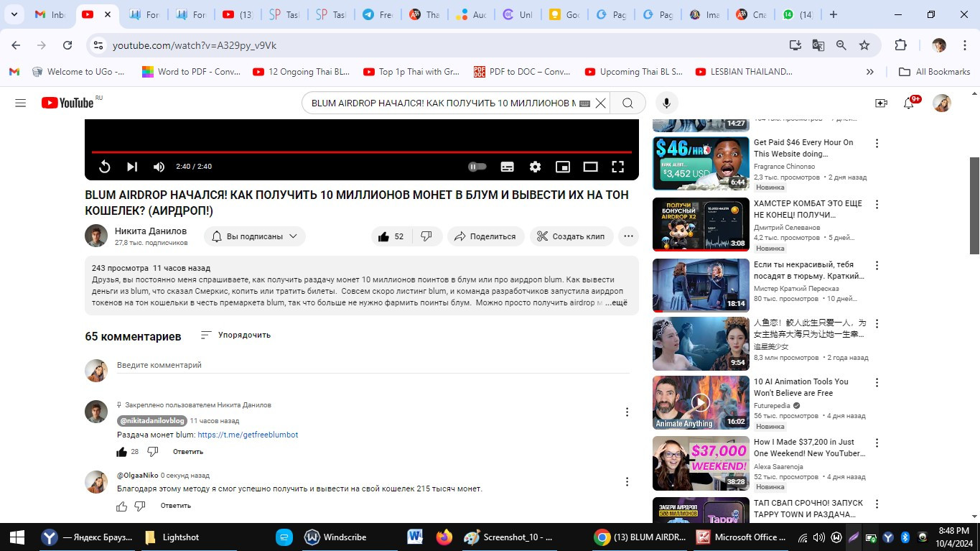Open the t.me/getfreeblumbot link
Viewport: 980px width, 551px height.
pos(248,435)
